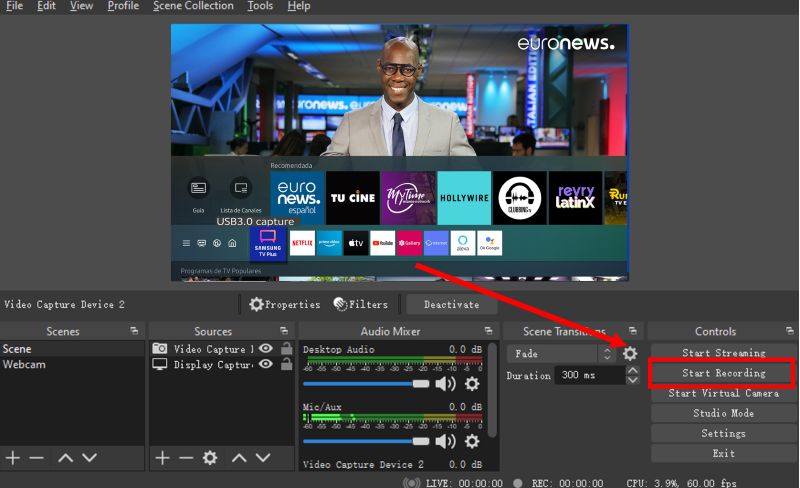
Task: Open the Profile menu
Action: pyautogui.click(x=123, y=6)
